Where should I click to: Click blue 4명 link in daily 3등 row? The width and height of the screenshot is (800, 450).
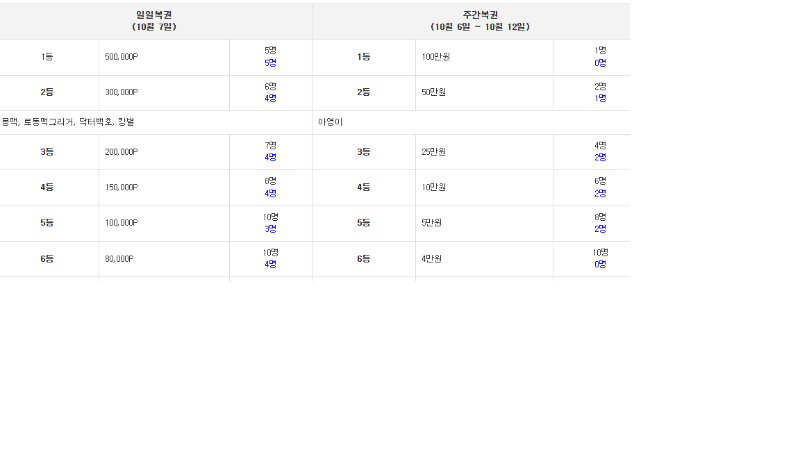pos(270,157)
